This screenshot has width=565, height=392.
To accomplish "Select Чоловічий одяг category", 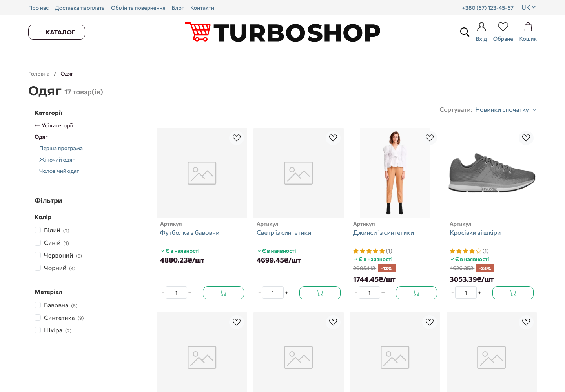I will click(59, 171).
